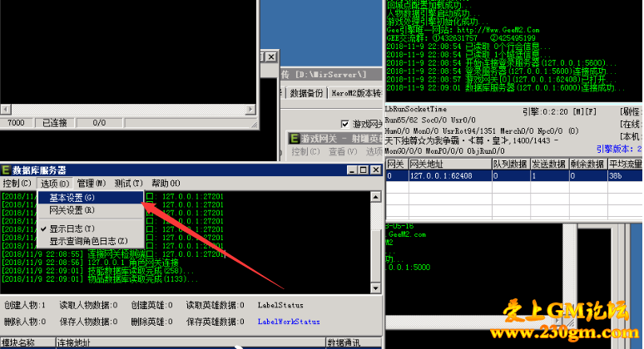
Task: Select gateway row 127.0.0.1:62408
Action: pyautogui.click(x=514, y=176)
